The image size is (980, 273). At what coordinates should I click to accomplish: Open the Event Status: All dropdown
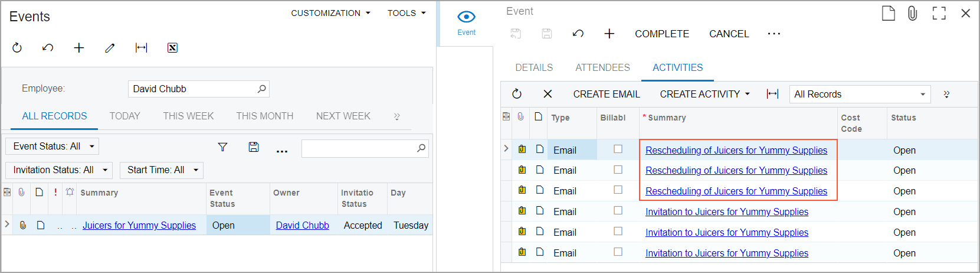click(x=53, y=146)
